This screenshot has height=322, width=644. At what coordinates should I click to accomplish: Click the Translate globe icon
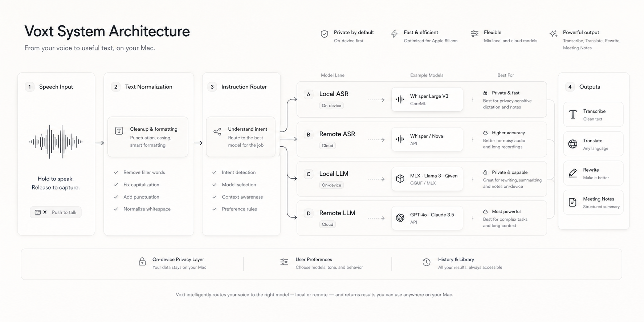pos(572,144)
